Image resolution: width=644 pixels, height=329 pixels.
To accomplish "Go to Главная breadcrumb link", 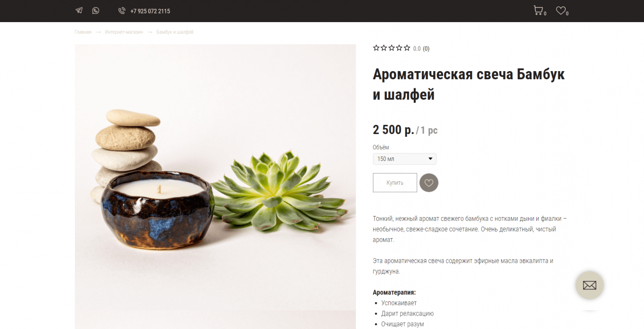I will 83,32.
